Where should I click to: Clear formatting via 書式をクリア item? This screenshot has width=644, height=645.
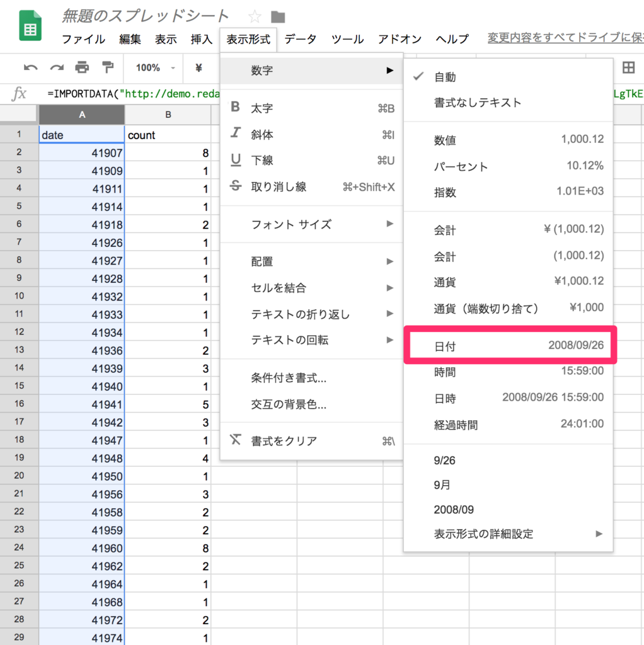point(311,440)
